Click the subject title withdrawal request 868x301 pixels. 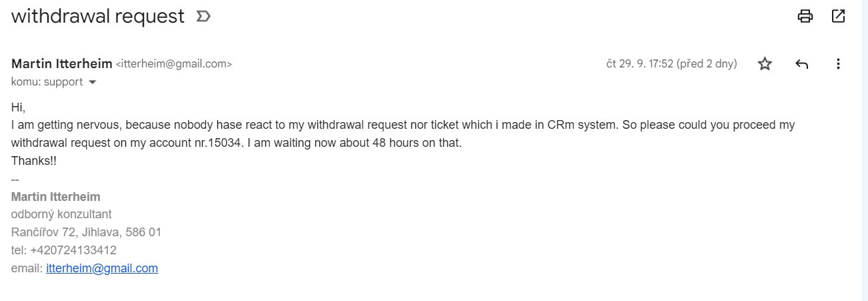(x=98, y=17)
